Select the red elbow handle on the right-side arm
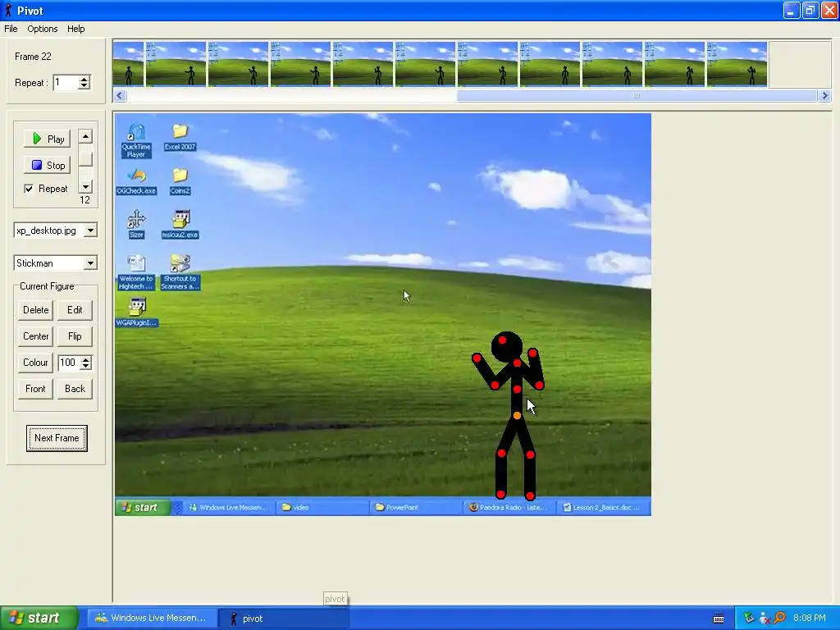Screen dimensions: 840x630 click(540, 386)
